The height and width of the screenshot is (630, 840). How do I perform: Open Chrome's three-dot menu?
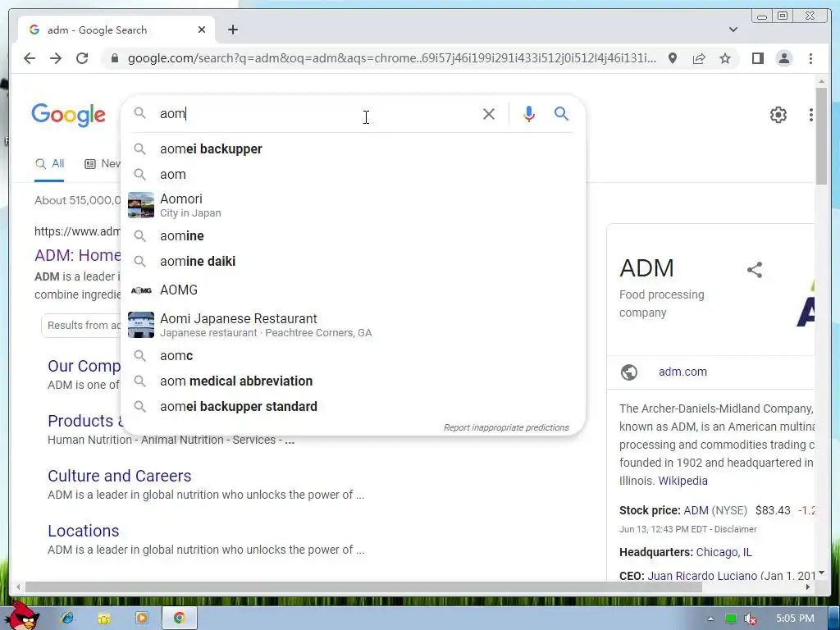[810, 58]
